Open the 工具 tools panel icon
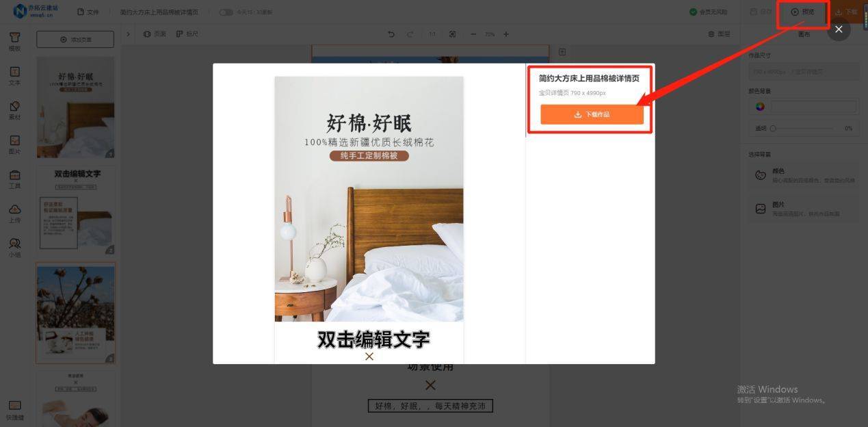This screenshot has width=868, height=427. (x=14, y=179)
